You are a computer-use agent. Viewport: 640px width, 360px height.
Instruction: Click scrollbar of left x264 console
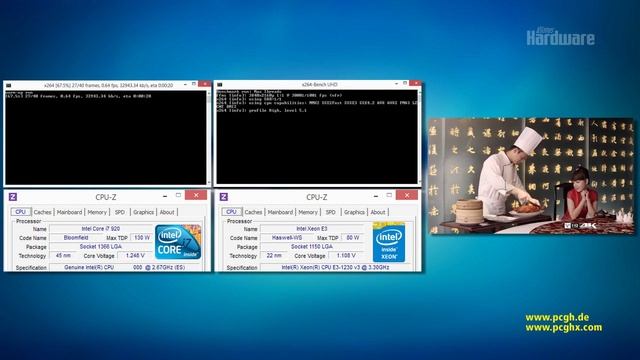coord(209,138)
